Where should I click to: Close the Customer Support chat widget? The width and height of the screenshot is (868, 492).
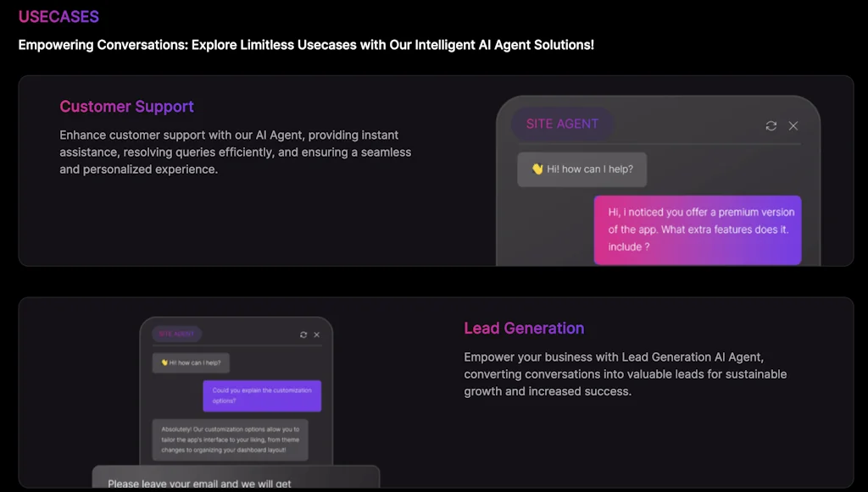(x=793, y=125)
